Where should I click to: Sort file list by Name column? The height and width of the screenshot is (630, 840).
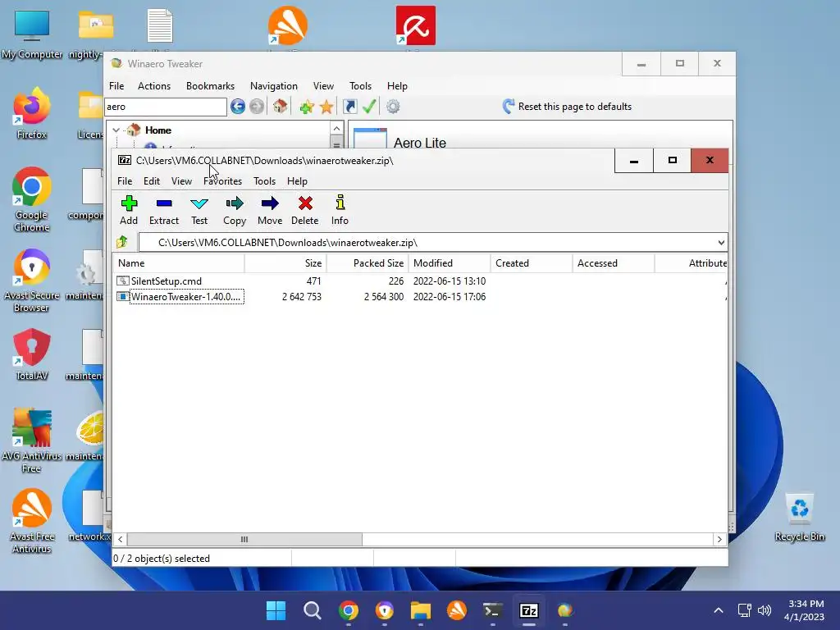pos(178,263)
